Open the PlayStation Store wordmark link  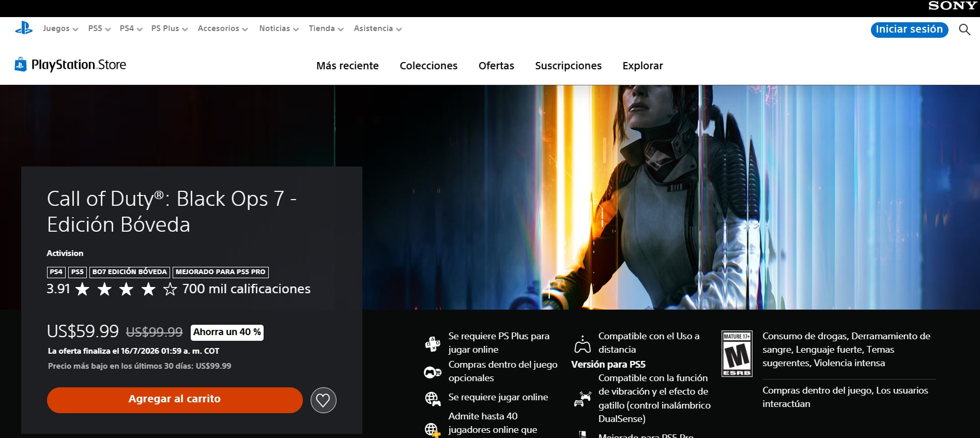79,65
